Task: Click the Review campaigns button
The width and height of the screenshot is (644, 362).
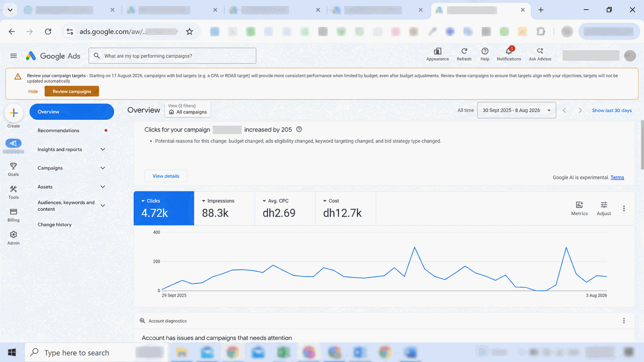Action: 72,91
